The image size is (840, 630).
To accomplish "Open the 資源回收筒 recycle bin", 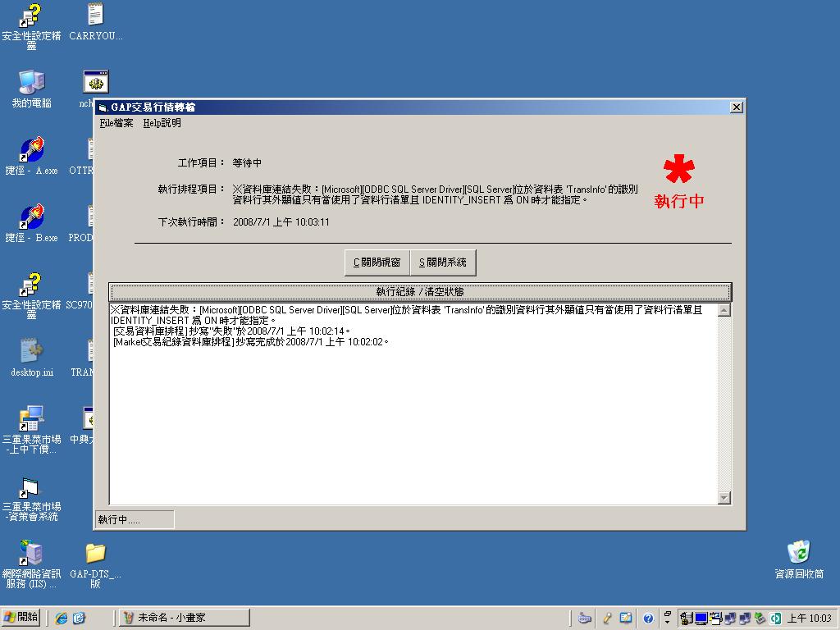I will pyautogui.click(x=798, y=552).
